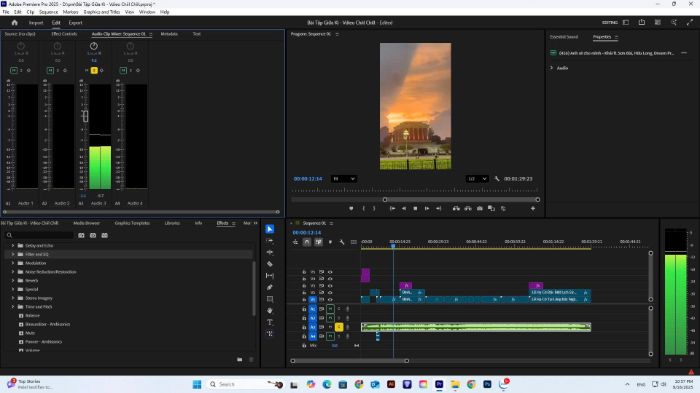Click the Comparison View icon in Program monitor

(491, 209)
